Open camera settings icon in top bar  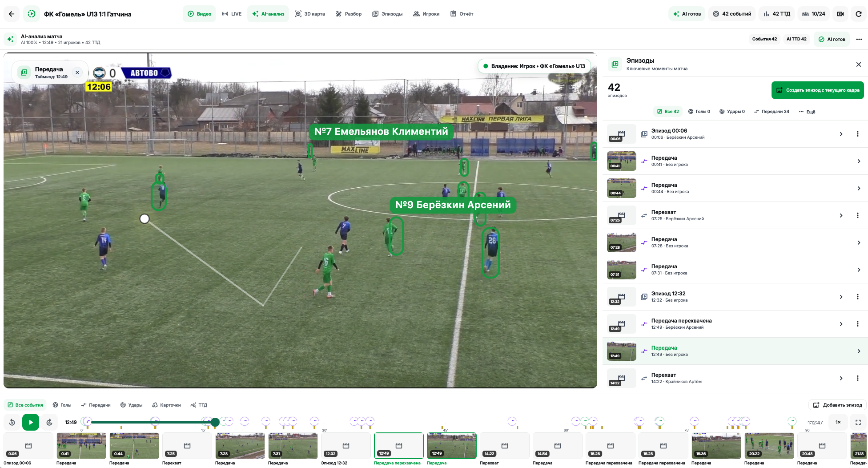coord(840,14)
